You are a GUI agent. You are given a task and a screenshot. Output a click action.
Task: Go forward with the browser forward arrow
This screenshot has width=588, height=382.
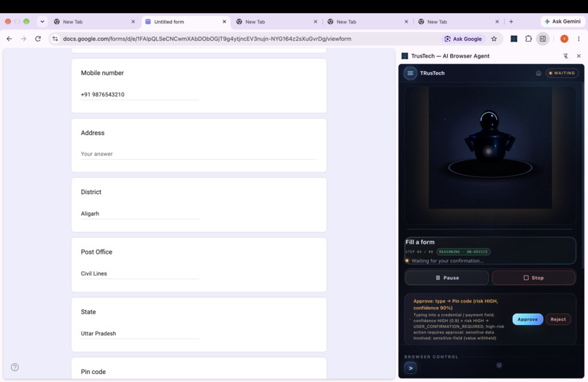23,39
